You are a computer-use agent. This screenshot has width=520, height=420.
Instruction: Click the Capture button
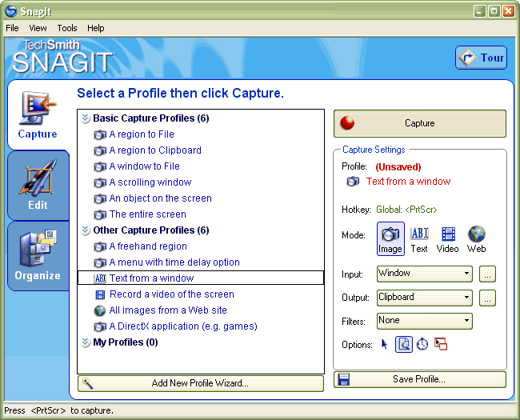[420, 123]
